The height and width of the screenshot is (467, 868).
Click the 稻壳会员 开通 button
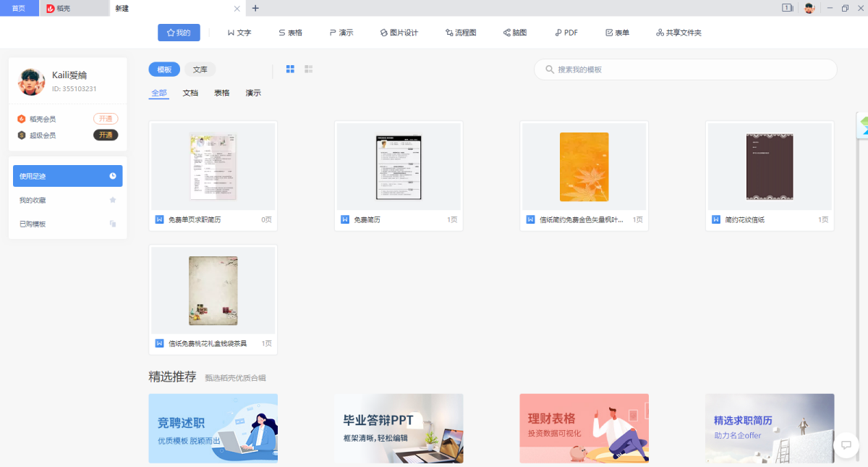point(106,119)
